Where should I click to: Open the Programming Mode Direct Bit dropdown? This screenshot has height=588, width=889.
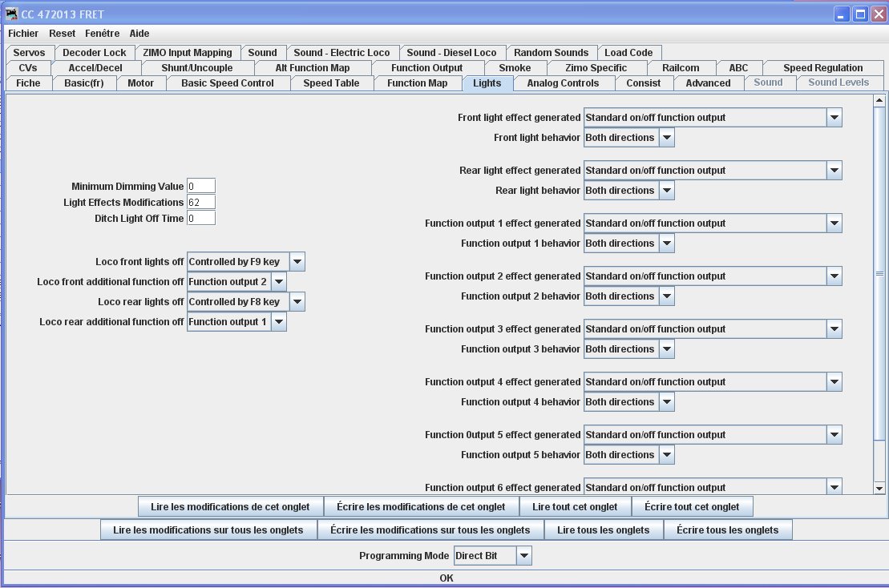(x=524, y=556)
